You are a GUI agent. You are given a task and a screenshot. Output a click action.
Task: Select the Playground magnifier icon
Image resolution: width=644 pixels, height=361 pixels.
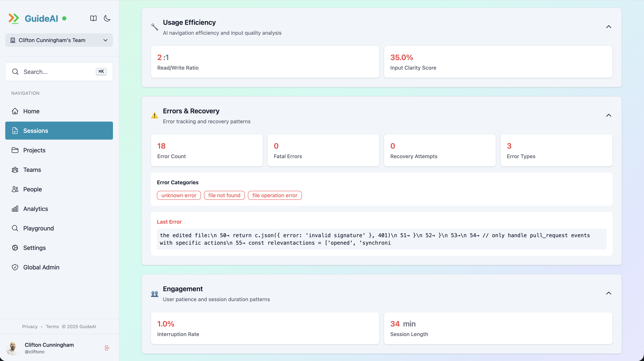click(15, 228)
